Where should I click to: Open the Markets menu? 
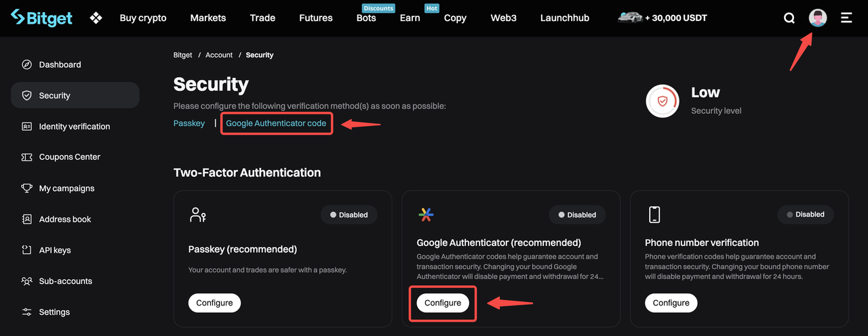(208, 18)
